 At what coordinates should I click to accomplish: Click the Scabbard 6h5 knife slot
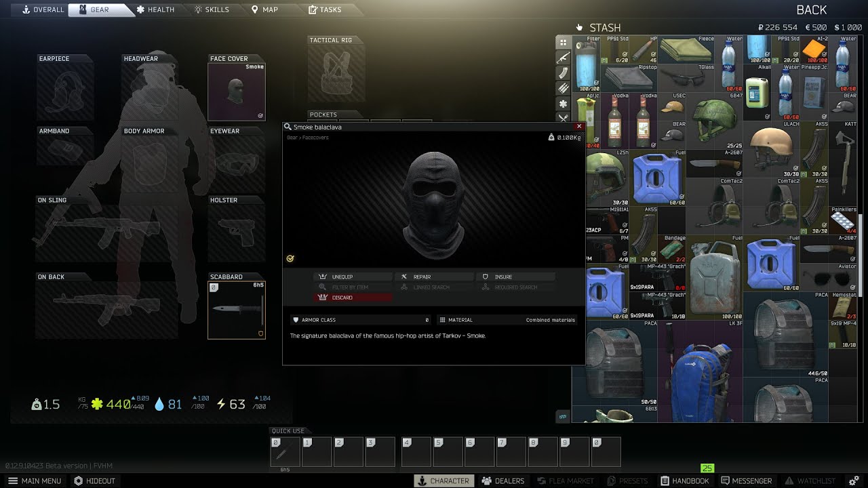(237, 310)
